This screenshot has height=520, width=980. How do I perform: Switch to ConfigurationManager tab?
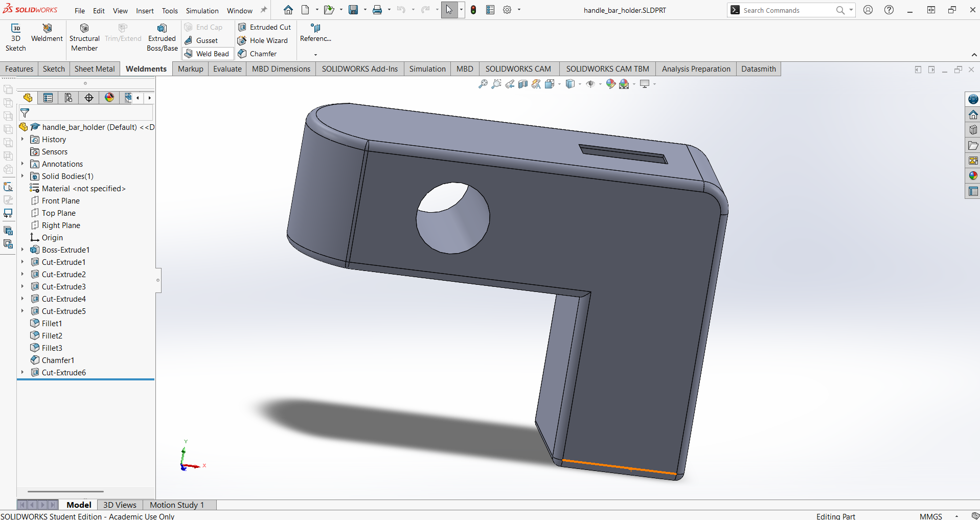click(69, 98)
